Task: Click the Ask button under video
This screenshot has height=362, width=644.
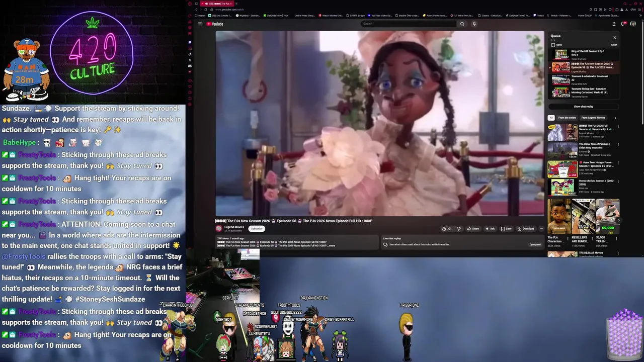Action: point(490,229)
